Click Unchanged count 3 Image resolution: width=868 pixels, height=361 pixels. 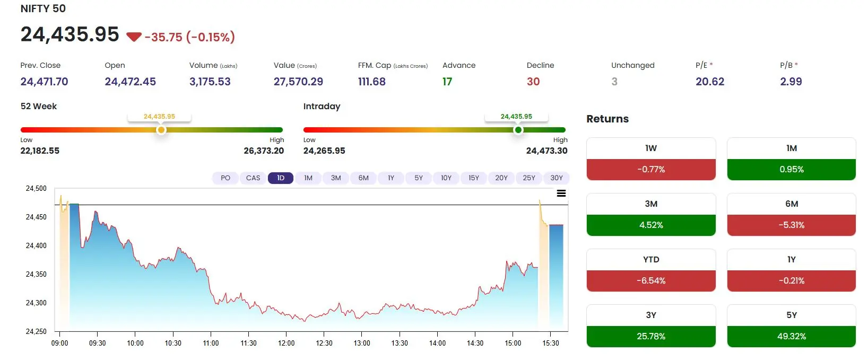tap(614, 82)
